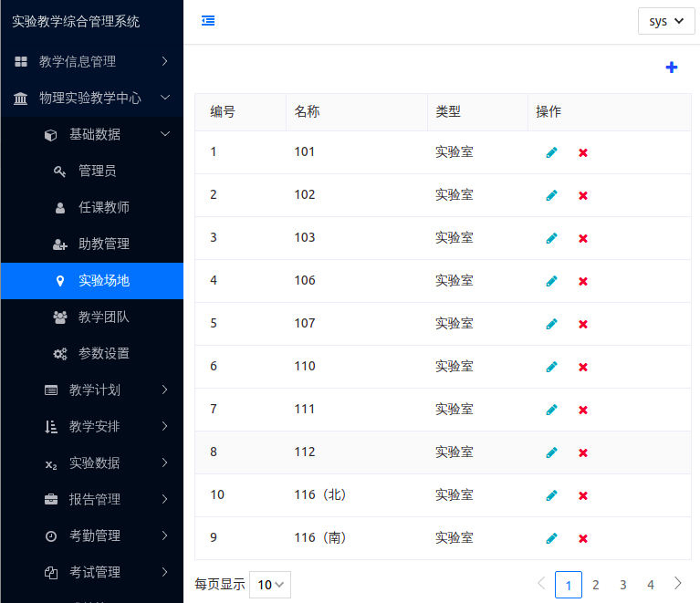This screenshot has height=603, width=700.
Task: Delete room 103 using the red X
Action: (583, 238)
